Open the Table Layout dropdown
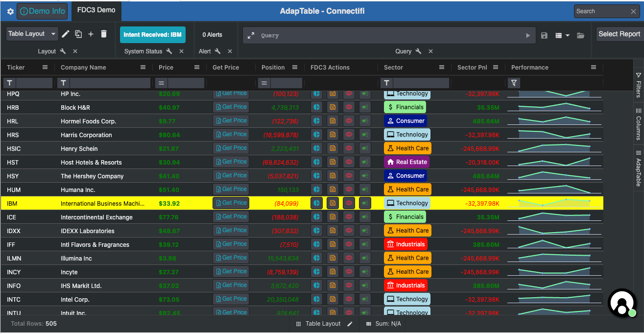 tap(32, 34)
